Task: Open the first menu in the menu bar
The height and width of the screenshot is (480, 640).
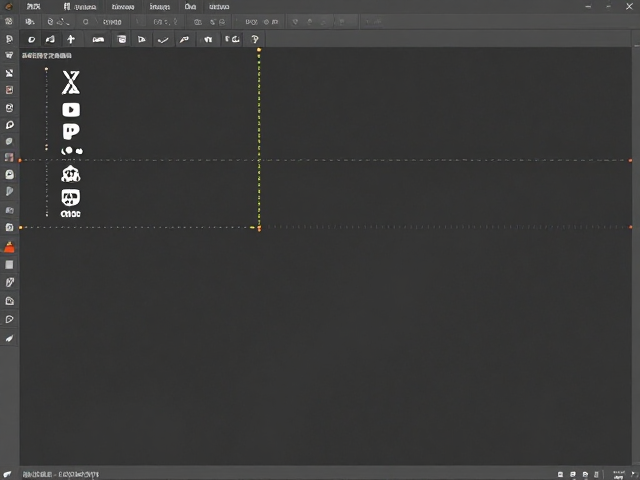Action: [33, 7]
